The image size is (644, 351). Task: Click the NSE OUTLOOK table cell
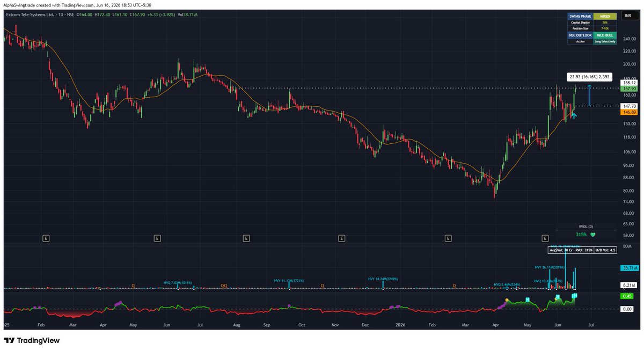click(580, 35)
